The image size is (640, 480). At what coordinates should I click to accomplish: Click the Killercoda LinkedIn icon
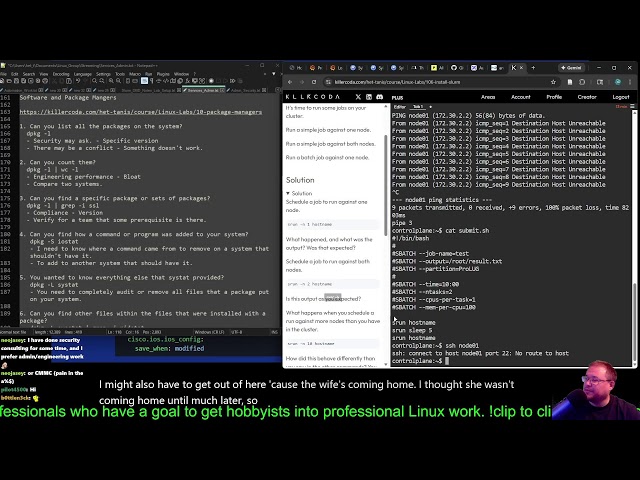coord(369,97)
